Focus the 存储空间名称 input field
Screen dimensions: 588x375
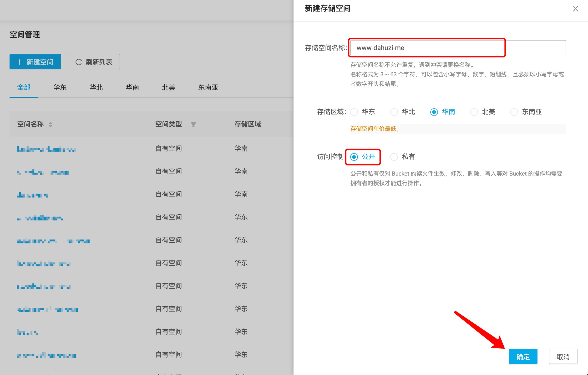pos(458,48)
